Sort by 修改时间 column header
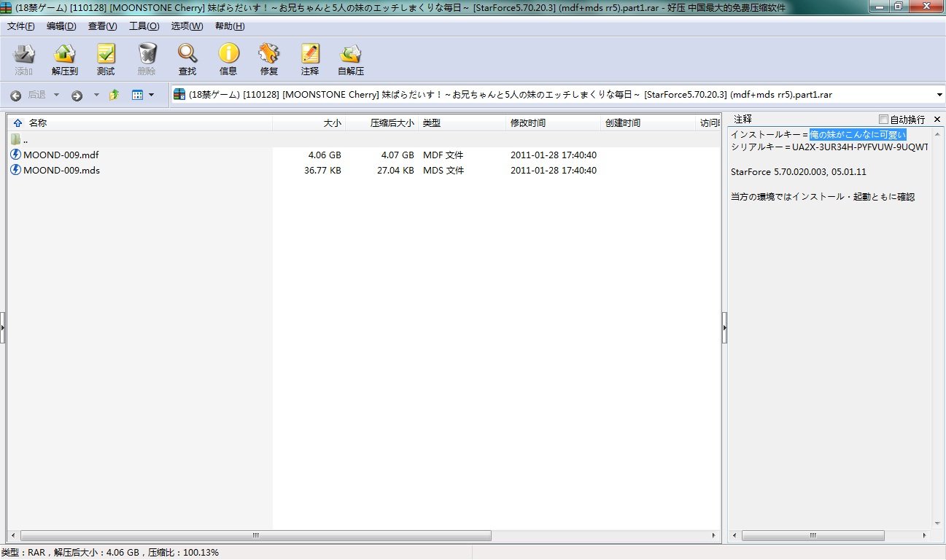 [x=527, y=123]
